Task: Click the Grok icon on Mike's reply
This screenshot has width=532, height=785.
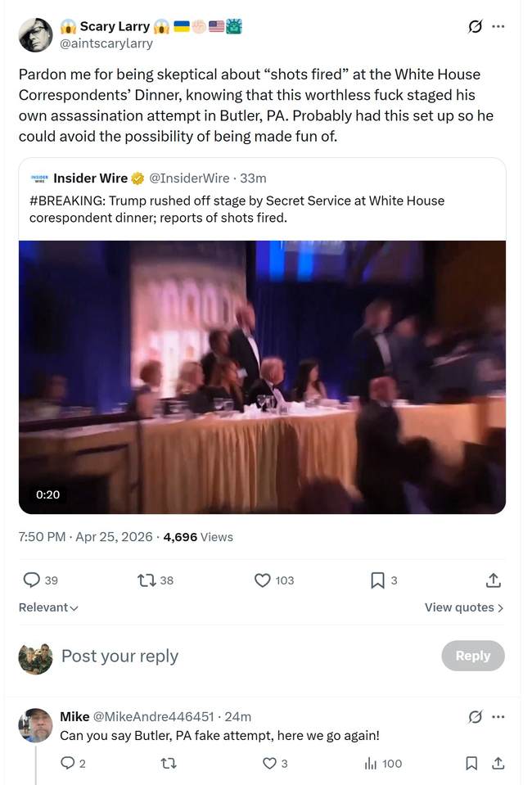Action: tap(475, 717)
